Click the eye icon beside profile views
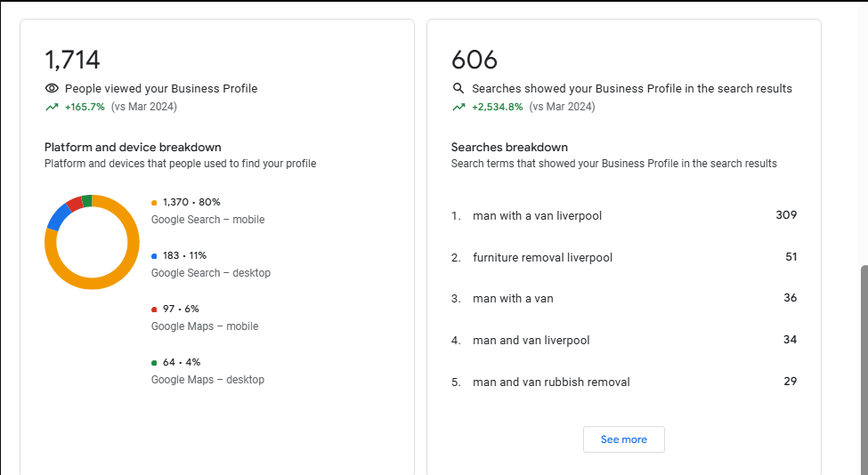 tap(52, 89)
